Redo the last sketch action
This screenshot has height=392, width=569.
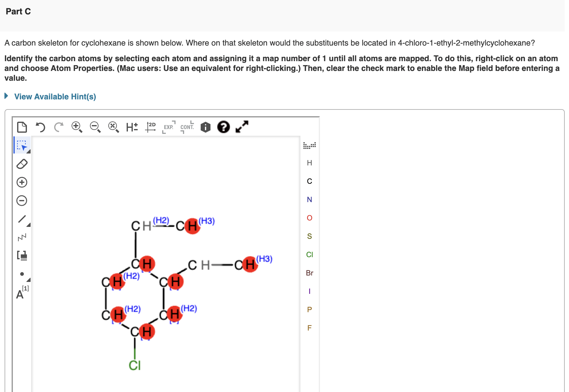[59, 127]
